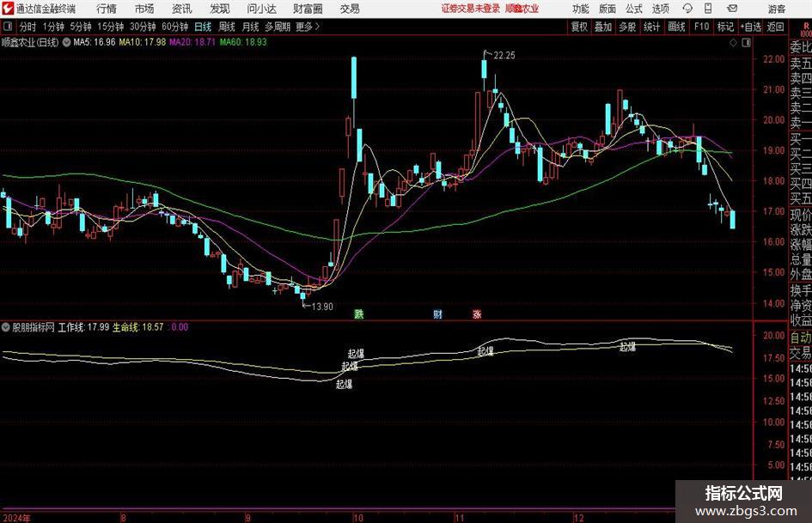Click the MA60: 18.93 label

[x=243, y=42]
